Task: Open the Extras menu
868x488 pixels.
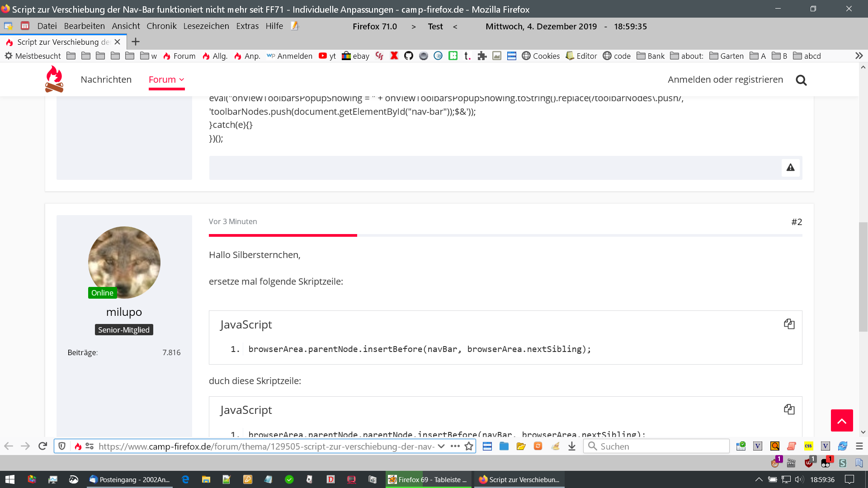Action: click(247, 26)
